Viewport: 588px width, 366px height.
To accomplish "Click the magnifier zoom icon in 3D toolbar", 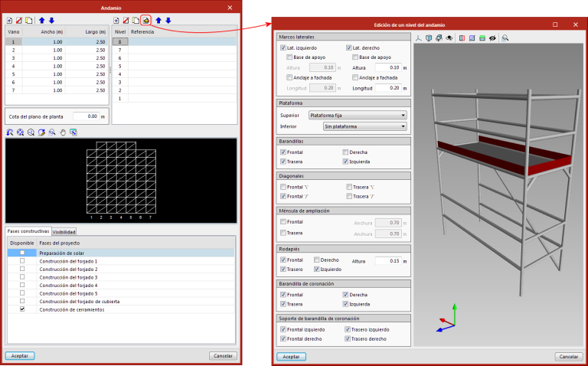I will click(x=505, y=37).
